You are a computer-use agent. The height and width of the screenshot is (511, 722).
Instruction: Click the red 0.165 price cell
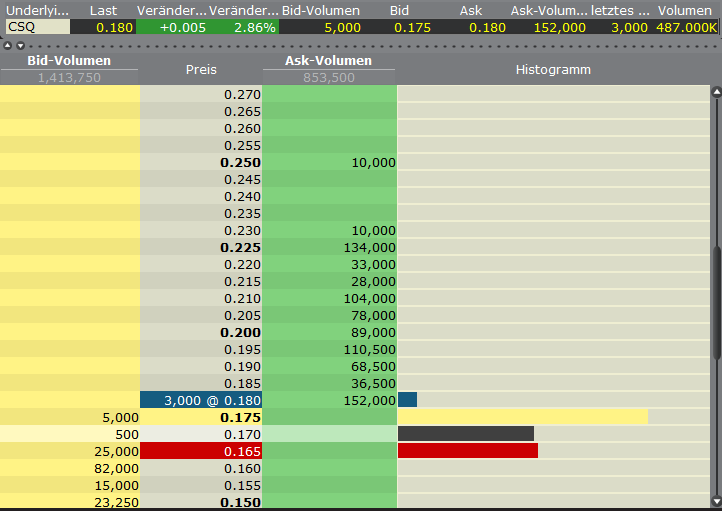200,451
